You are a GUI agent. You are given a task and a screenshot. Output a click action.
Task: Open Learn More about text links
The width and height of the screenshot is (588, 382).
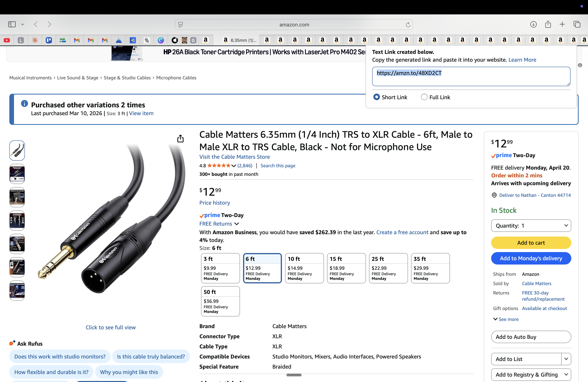pyautogui.click(x=522, y=60)
